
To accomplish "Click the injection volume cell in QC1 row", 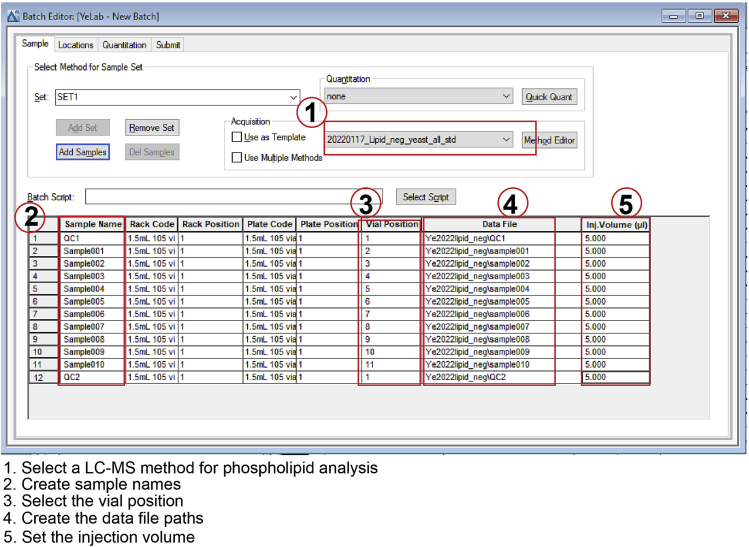I will [616, 238].
